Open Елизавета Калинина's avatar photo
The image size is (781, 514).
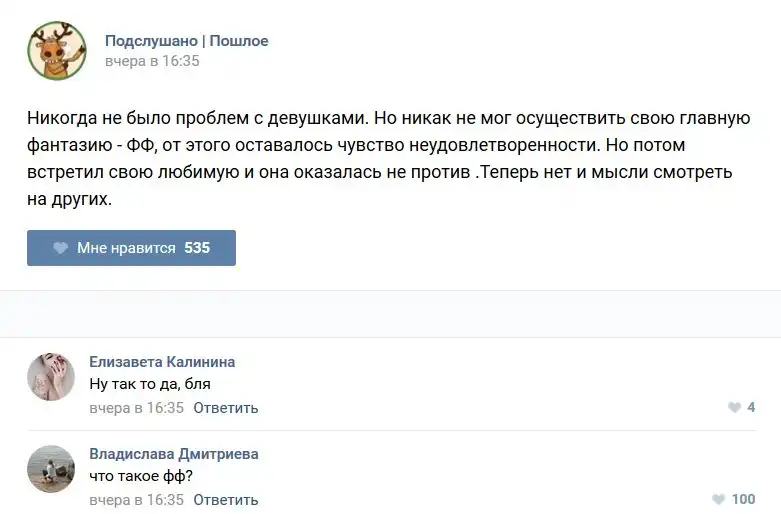click(51, 377)
